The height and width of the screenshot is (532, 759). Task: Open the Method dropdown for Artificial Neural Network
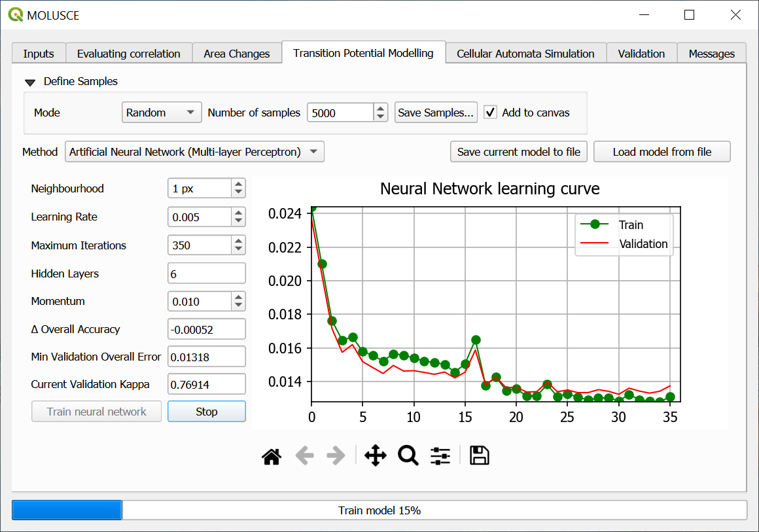click(x=194, y=152)
